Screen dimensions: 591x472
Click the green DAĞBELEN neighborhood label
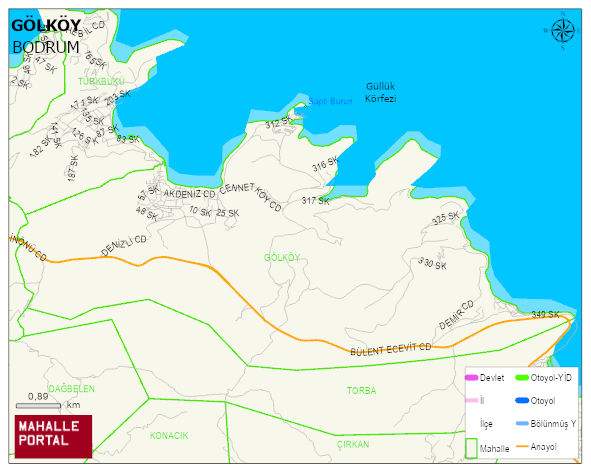click(72, 389)
